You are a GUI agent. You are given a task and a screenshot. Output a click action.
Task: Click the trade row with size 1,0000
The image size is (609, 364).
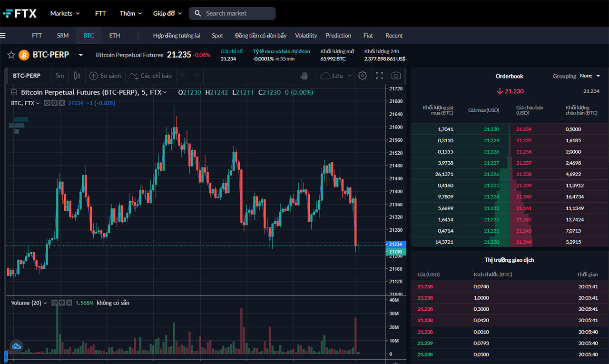[510, 298]
